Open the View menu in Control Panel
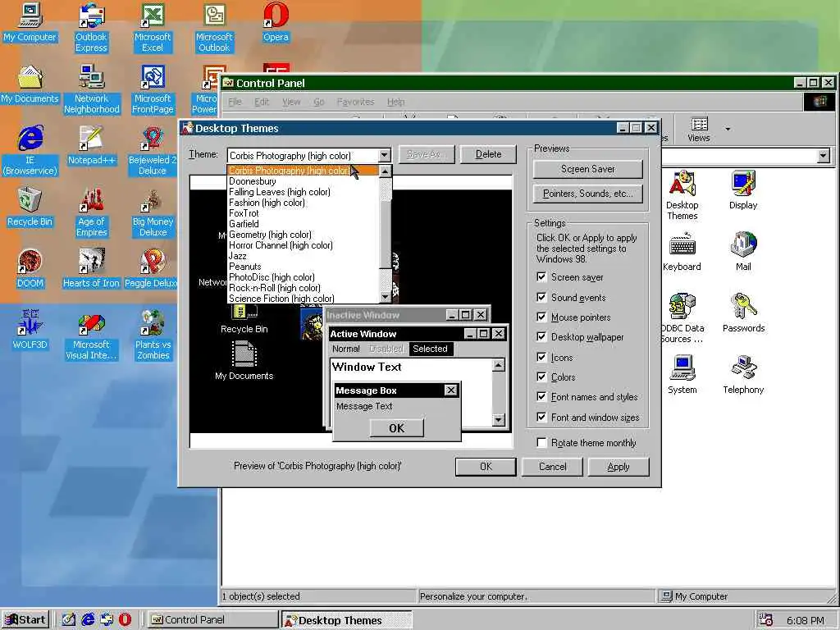This screenshot has width=840, height=630. click(291, 102)
